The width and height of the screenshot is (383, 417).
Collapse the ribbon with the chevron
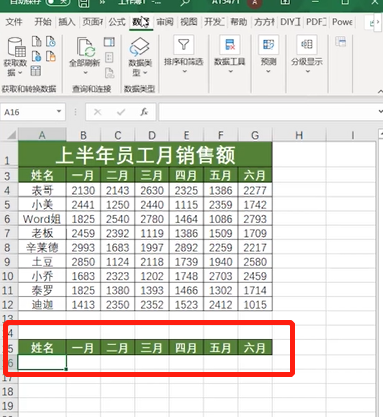click(380, 91)
